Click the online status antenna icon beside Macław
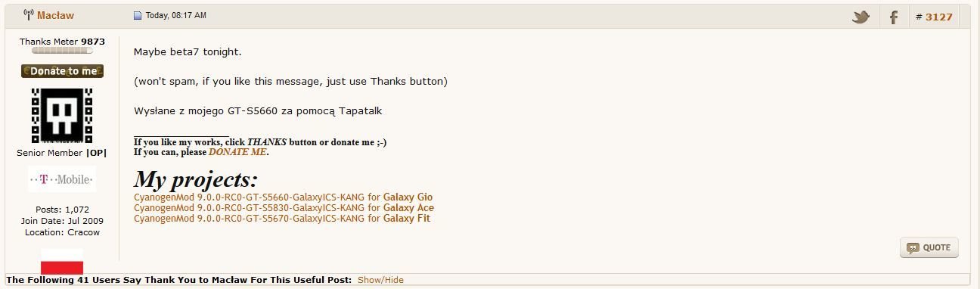This screenshot has height=289, width=980. (x=28, y=15)
